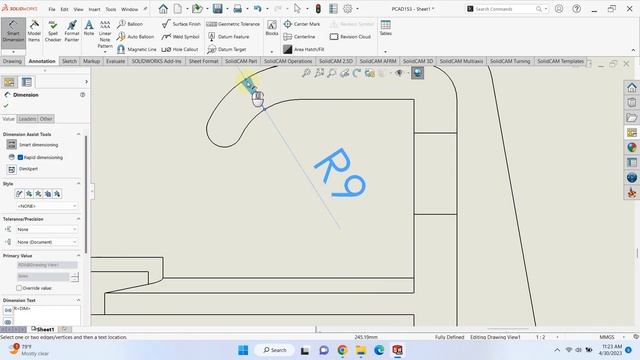Open Google Chrome from the taskbar
640x360 pixels.
(x=342, y=350)
